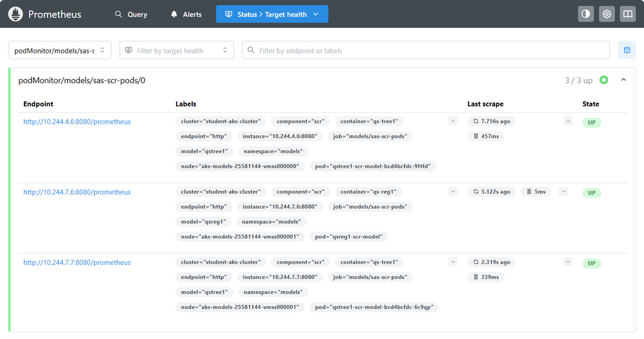Open the podMonitor scrape pool selector
This screenshot has height=339, width=644.
pyautogui.click(x=59, y=50)
